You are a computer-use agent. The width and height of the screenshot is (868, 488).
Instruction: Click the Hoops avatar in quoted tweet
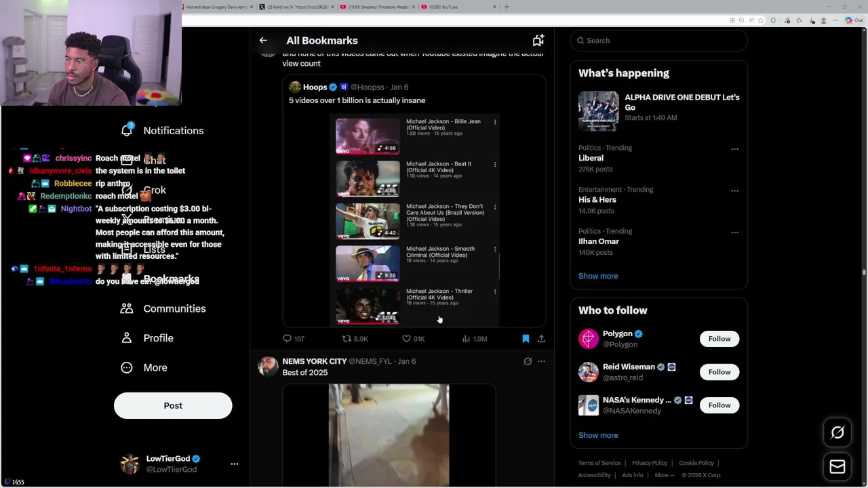295,87
